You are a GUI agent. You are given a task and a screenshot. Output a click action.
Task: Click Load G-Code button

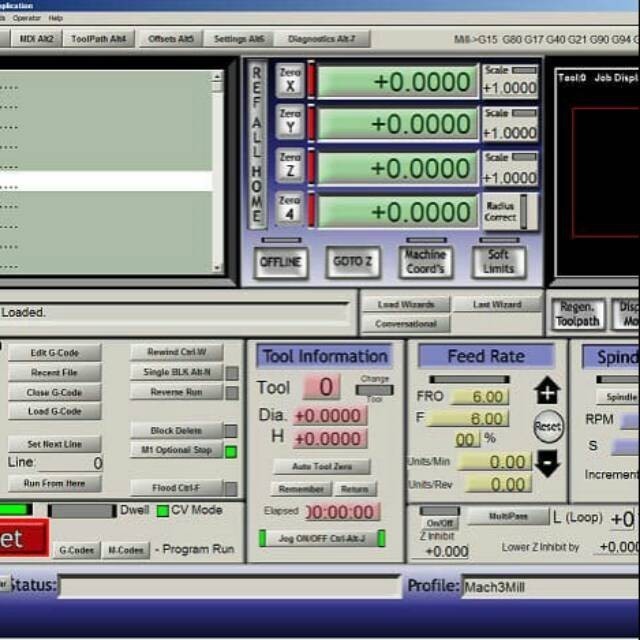[55, 411]
